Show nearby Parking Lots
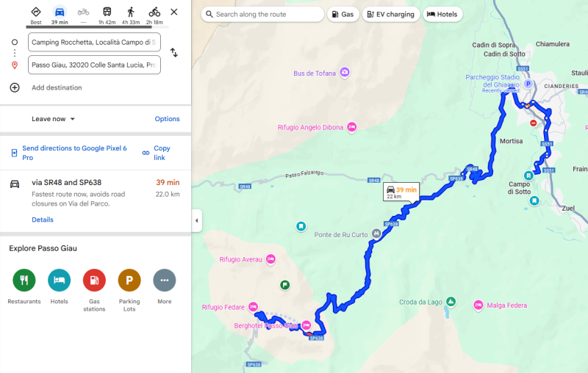This screenshot has width=588, height=373. point(129,280)
